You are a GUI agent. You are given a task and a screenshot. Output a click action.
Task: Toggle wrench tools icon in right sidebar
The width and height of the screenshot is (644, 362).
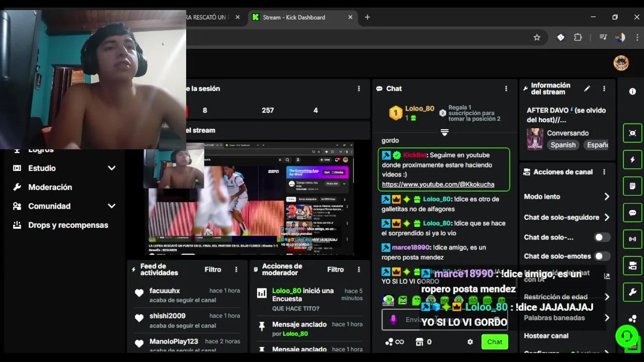[x=632, y=292]
